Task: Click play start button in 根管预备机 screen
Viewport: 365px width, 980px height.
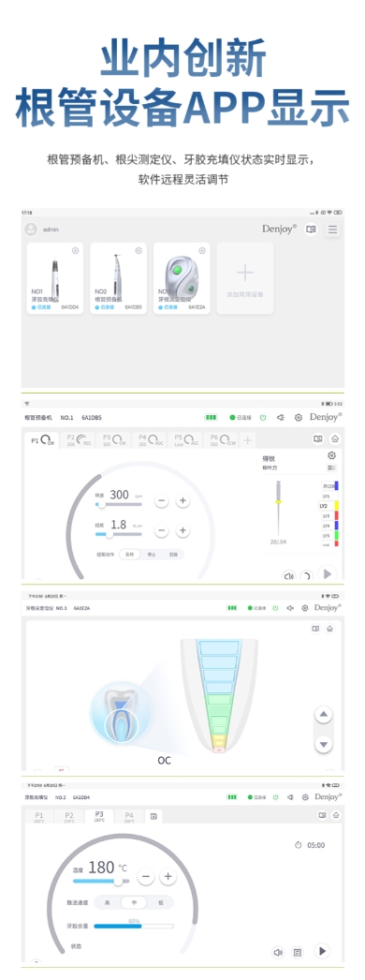Action: (x=327, y=573)
